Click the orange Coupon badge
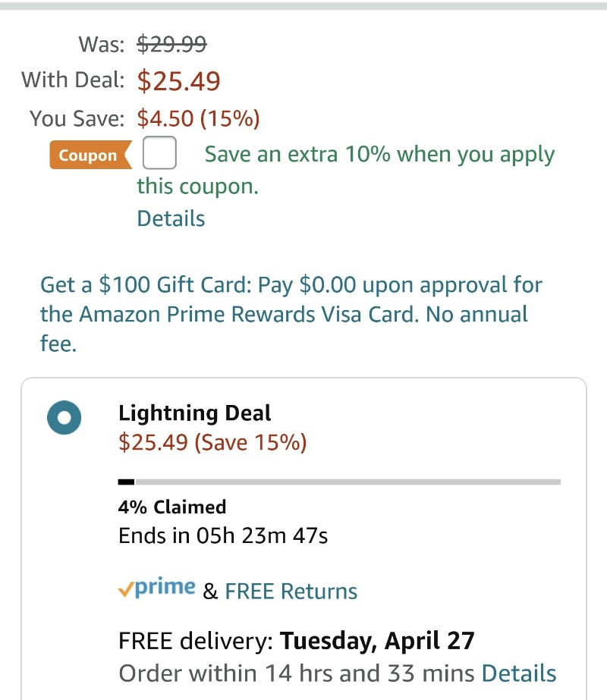 click(90, 155)
